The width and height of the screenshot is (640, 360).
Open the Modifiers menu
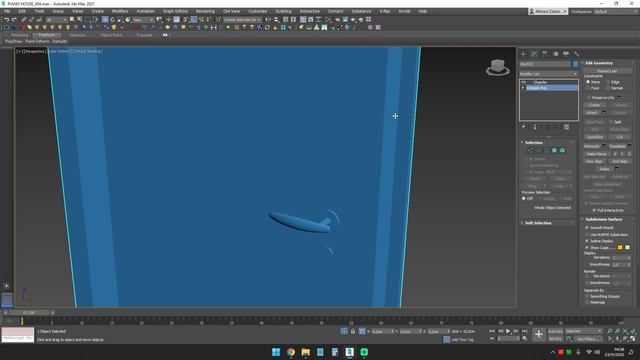pos(120,11)
